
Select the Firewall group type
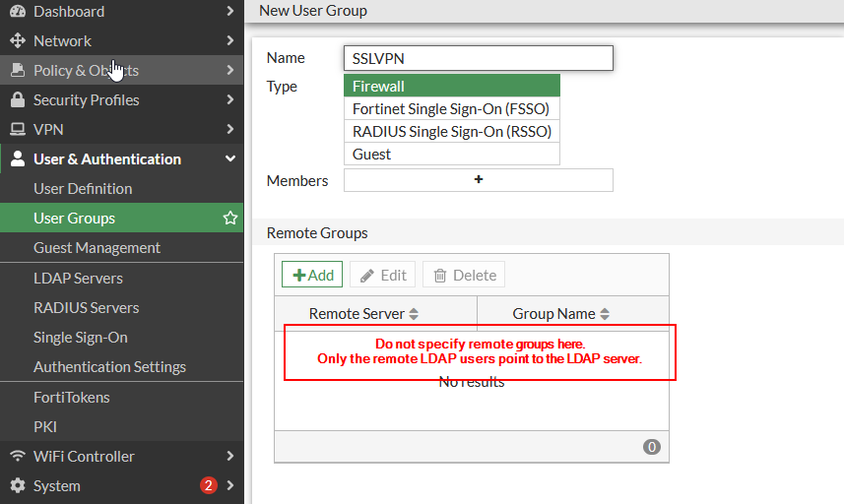click(x=451, y=87)
